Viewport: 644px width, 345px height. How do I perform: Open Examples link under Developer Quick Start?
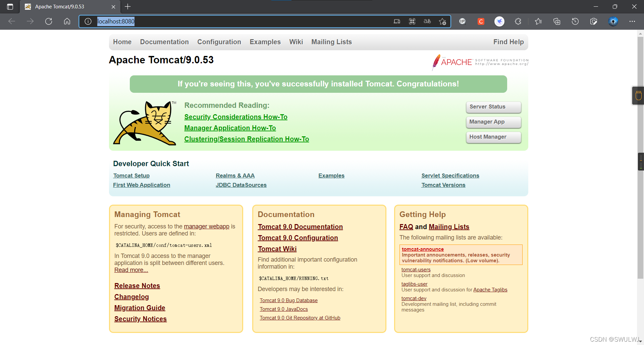click(331, 176)
